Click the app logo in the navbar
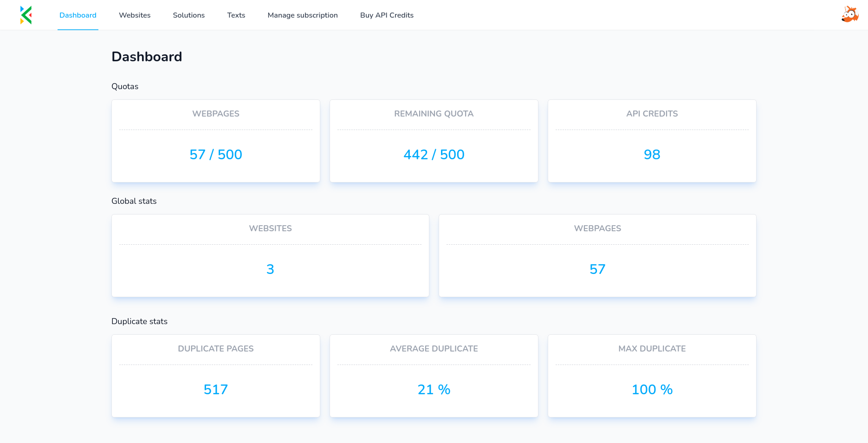Image resolution: width=868 pixels, height=443 pixels. coord(26,15)
